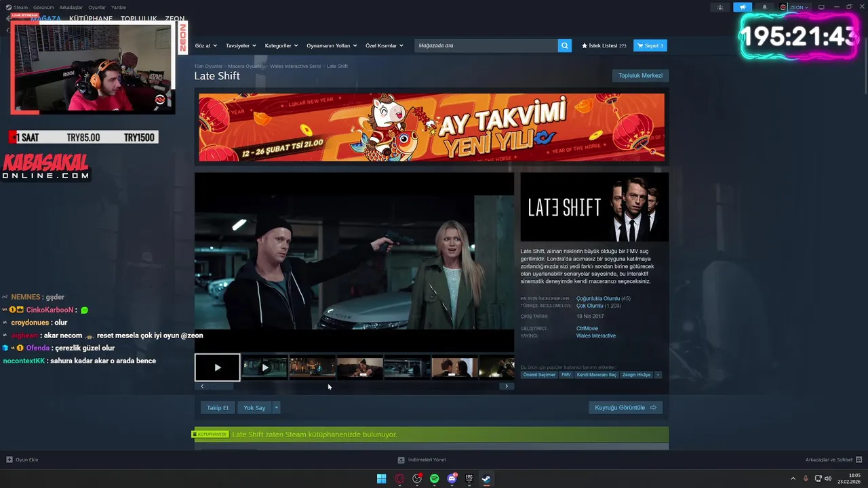Open Wales Interactive Serisi breadcrumb
Image resolution: width=868 pixels, height=488 pixels.
click(x=296, y=66)
